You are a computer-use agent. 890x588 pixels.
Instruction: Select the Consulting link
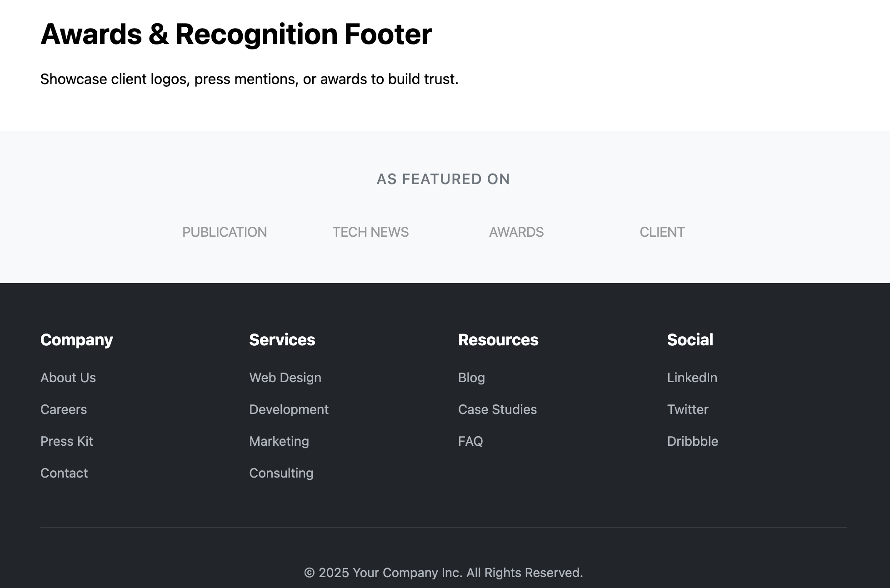coord(281,473)
